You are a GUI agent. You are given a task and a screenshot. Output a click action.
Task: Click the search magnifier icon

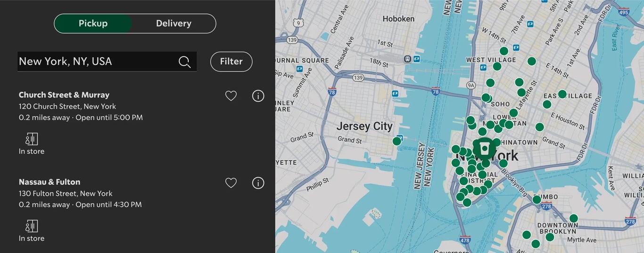click(185, 62)
